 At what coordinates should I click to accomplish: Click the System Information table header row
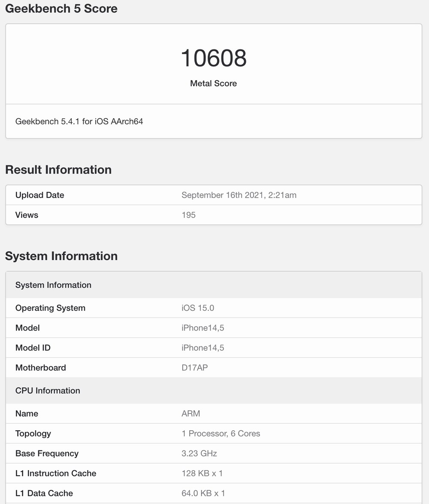pos(214,285)
